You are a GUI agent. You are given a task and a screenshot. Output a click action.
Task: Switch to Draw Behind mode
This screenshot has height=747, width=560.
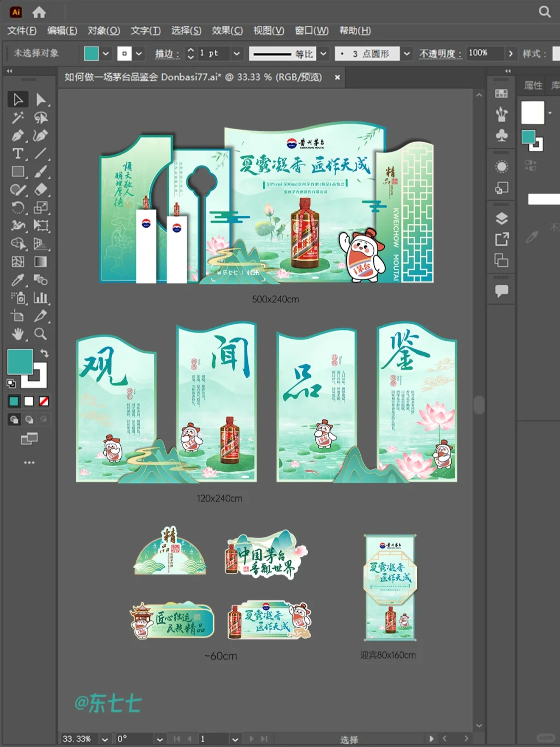tap(29, 420)
